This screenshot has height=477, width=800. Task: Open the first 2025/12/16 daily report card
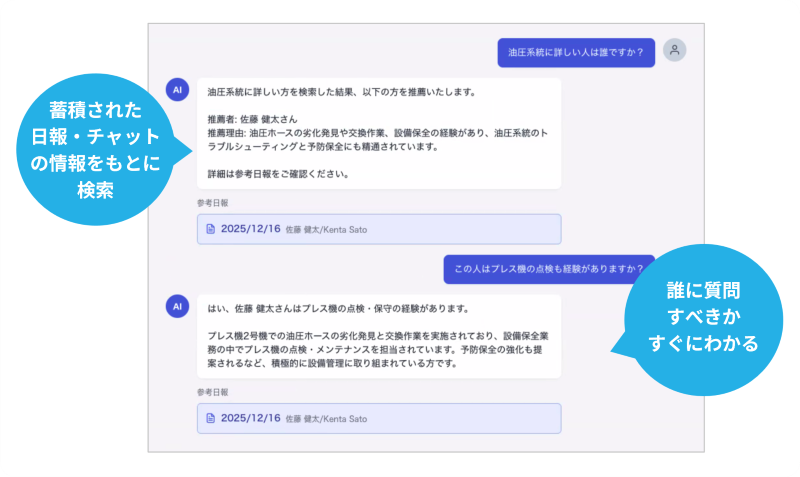pos(378,229)
